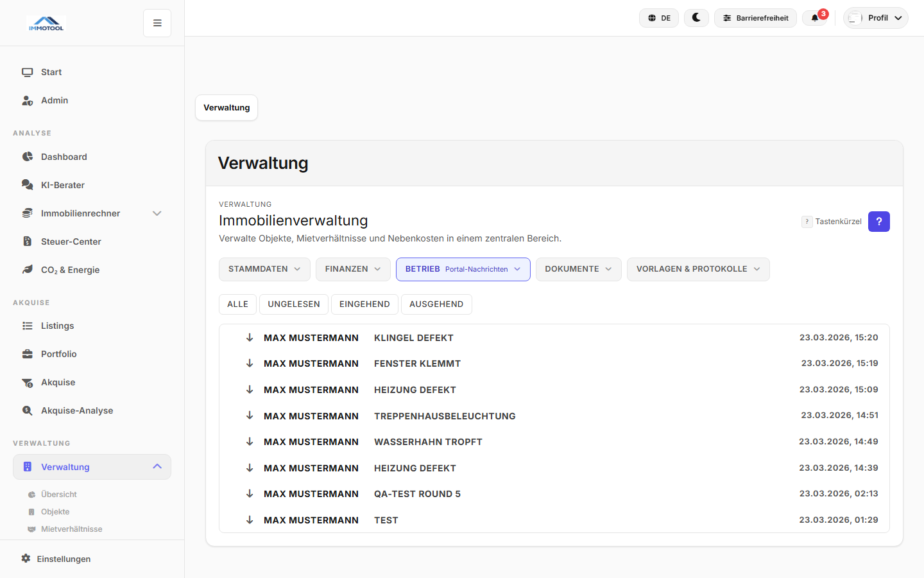
Task: Go to Objekte in Verwaltung submenu
Action: point(55,512)
